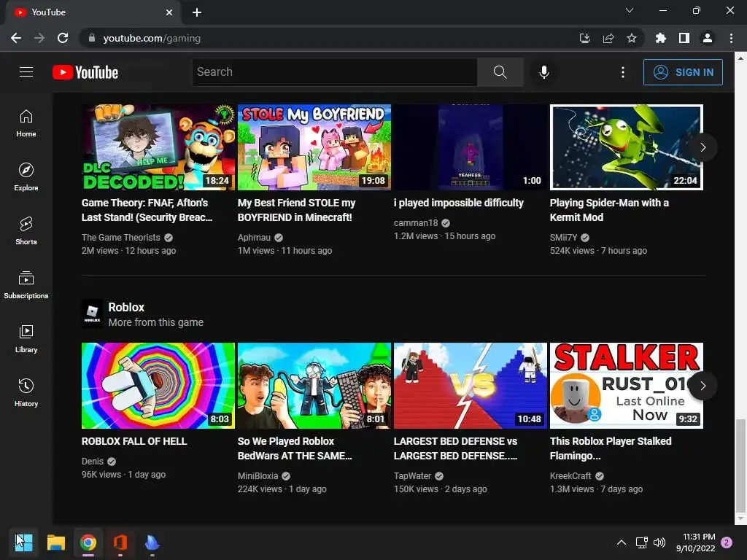Open Denis channel link
The height and width of the screenshot is (560, 747).
(x=93, y=461)
